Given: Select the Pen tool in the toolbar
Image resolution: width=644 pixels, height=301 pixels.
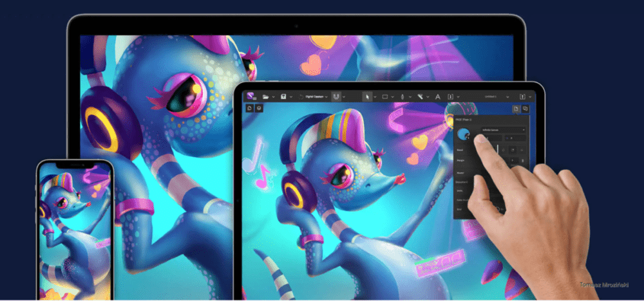Looking at the screenshot, I should [x=402, y=96].
